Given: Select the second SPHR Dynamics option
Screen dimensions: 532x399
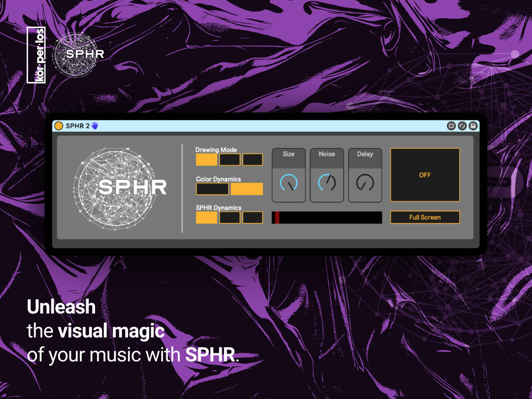Looking at the screenshot, I should 230,217.
